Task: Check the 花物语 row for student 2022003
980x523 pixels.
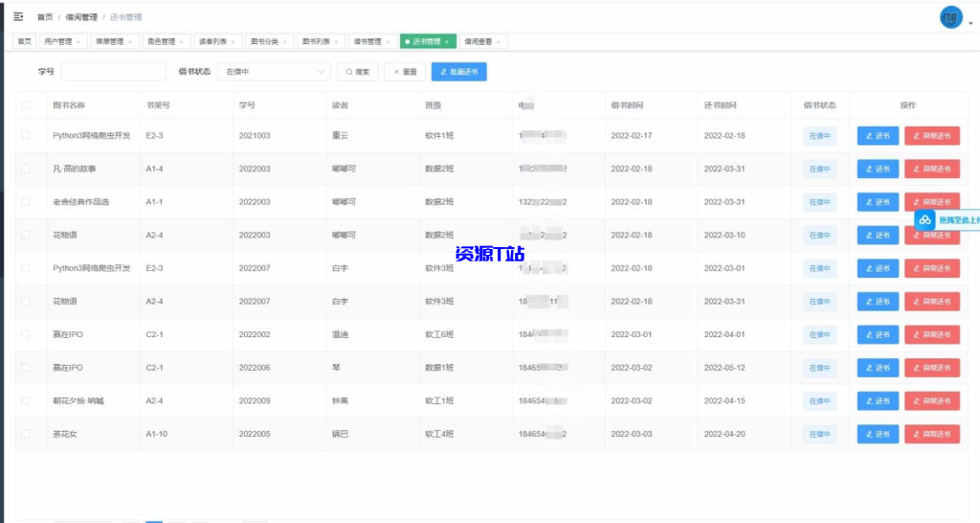Action: (26, 235)
